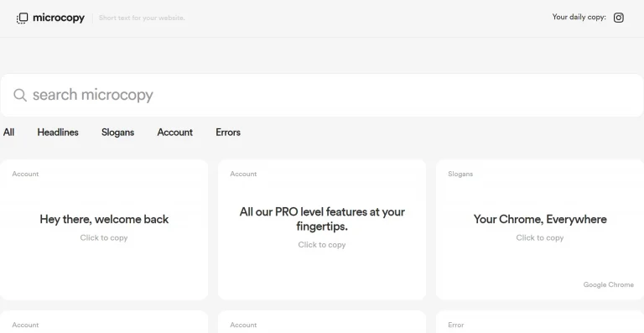Copy the 'All our PRO level features' card
This screenshot has width=644, height=333.
322,230
